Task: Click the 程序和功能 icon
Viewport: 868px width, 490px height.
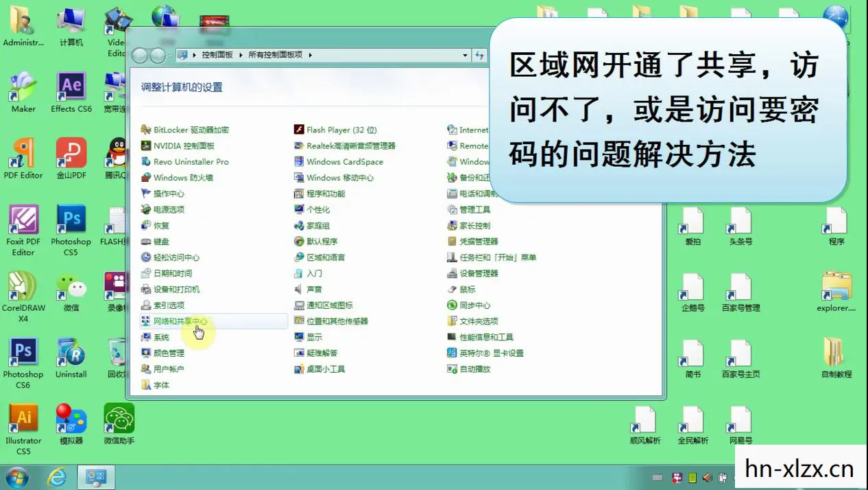Action: tap(299, 194)
